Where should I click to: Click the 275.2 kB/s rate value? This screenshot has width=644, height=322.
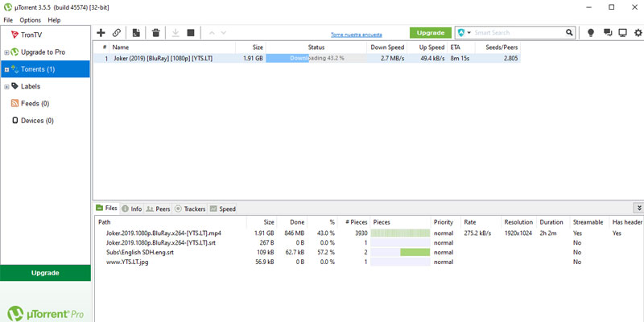(x=477, y=233)
